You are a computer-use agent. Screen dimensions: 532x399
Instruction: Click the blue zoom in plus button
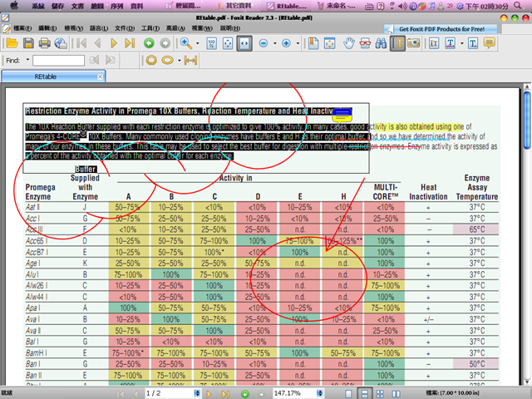(x=286, y=43)
